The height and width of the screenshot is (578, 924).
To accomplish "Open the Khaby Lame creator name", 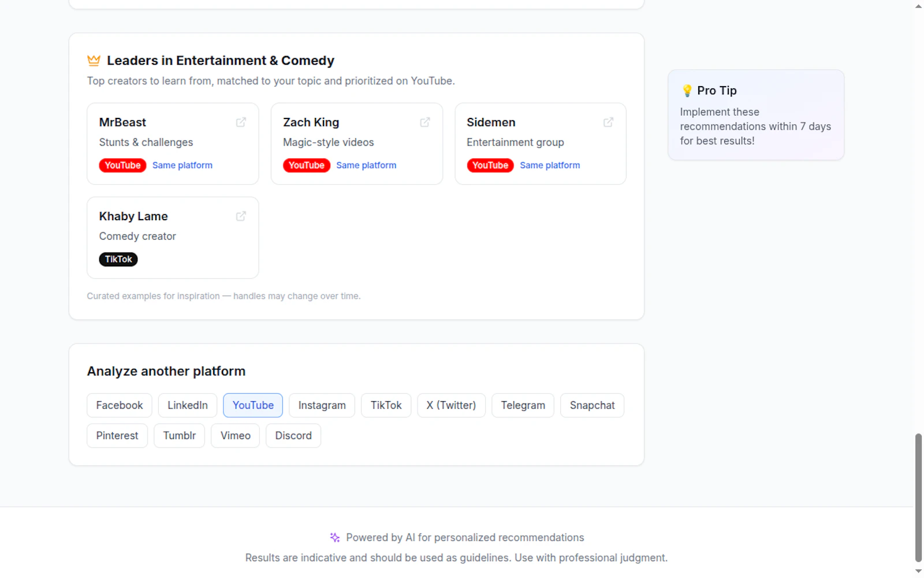I will coord(133,217).
